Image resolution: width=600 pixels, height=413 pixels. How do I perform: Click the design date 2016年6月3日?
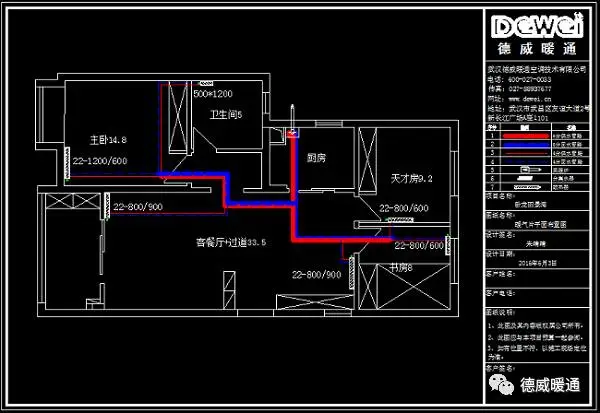(x=537, y=263)
